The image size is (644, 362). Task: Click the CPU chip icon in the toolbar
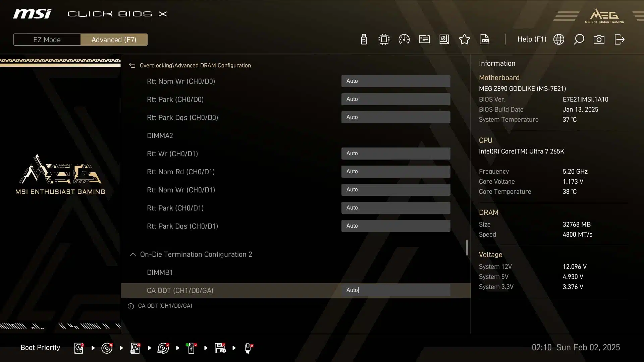click(384, 40)
